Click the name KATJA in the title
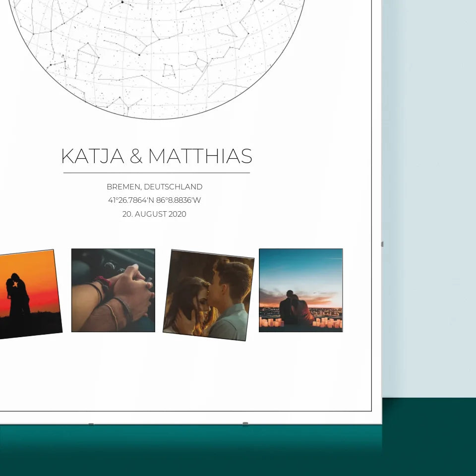Viewport: 476px width, 476px height. (92, 157)
